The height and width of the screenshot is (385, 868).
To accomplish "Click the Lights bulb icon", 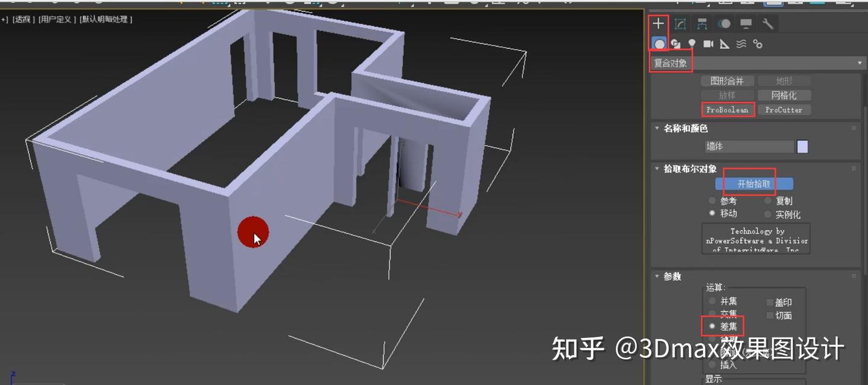I will 692,44.
